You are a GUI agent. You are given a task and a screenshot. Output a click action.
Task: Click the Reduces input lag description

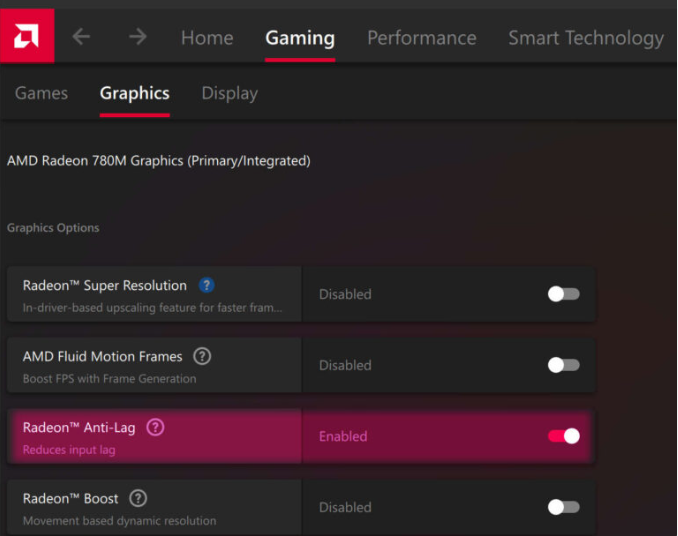tap(69, 450)
